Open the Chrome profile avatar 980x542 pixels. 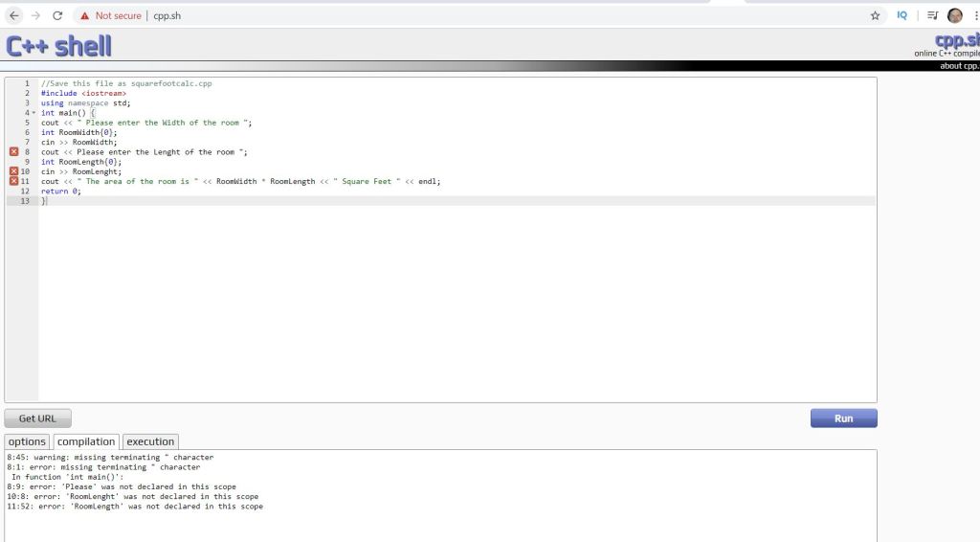click(954, 15)
